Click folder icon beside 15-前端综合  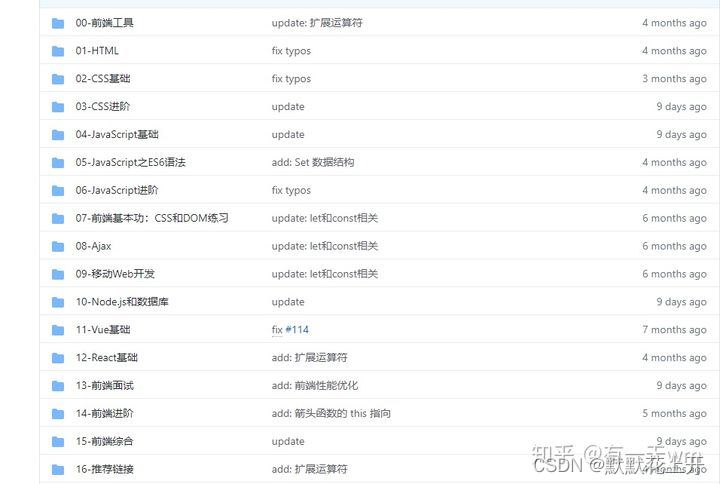click(58, 442)
